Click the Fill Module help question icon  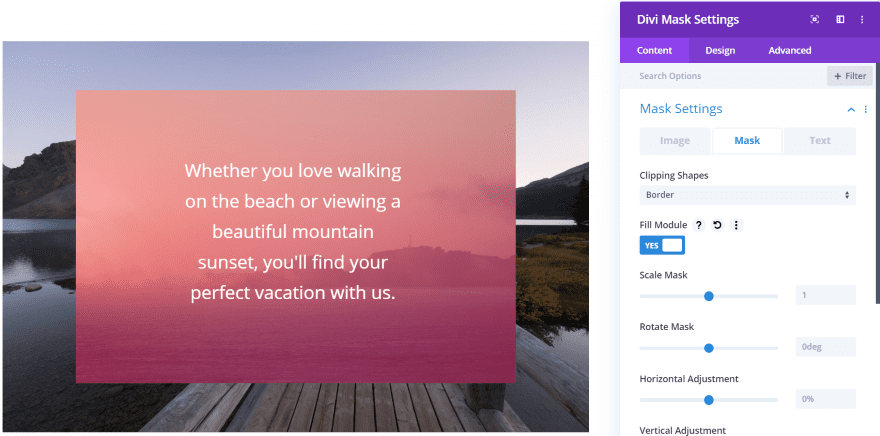[x=699, y=226]
